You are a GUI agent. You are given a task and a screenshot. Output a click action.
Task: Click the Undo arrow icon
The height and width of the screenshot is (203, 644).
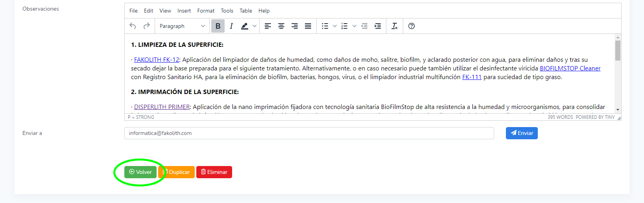[x=133, y=26]
